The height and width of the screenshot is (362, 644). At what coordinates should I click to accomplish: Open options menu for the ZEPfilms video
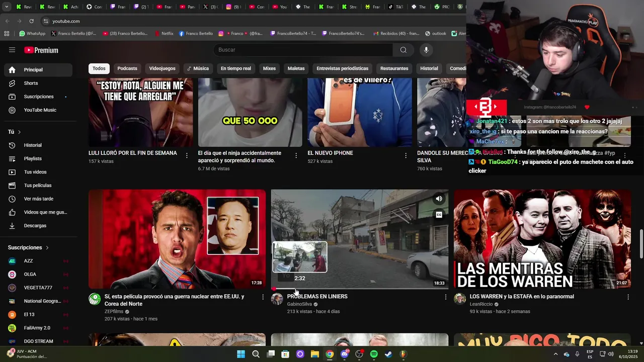(x=263, y=297)
